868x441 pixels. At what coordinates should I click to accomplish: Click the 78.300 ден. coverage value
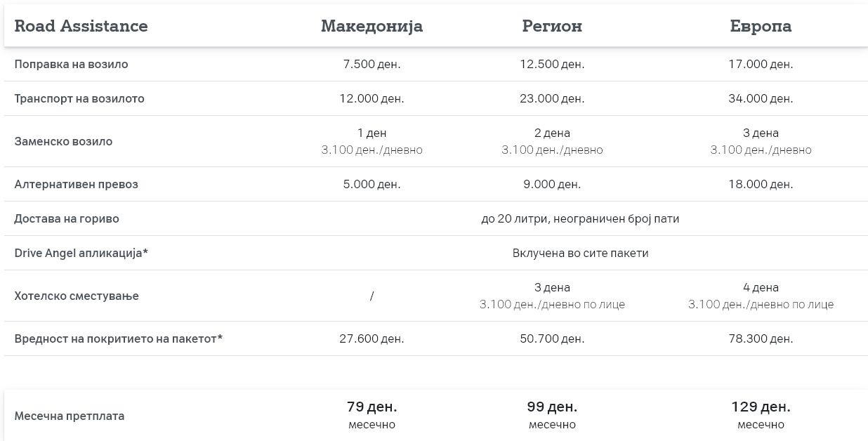tap(761, 338)
